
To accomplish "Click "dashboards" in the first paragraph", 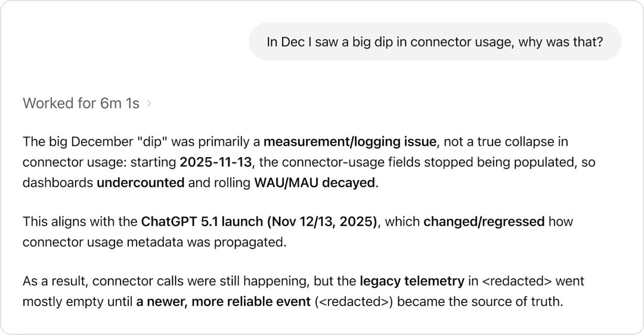I will click(58, 182).
